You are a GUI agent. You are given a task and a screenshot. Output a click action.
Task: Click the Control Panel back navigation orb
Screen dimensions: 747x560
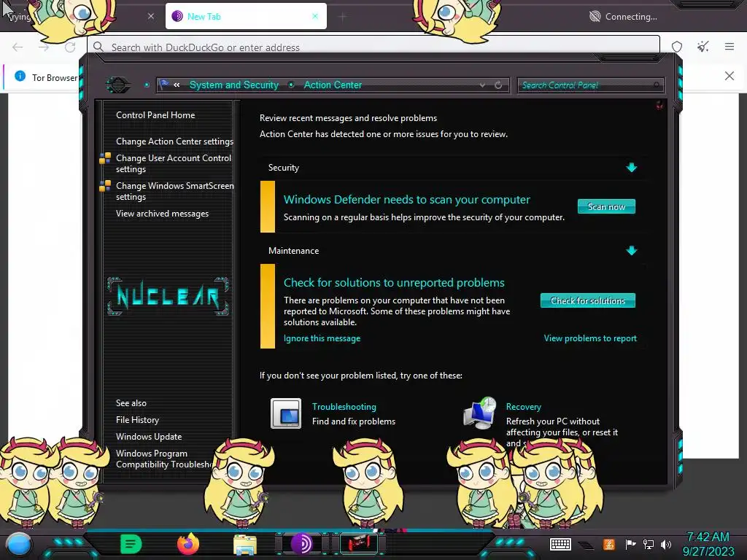pos(118,85)
